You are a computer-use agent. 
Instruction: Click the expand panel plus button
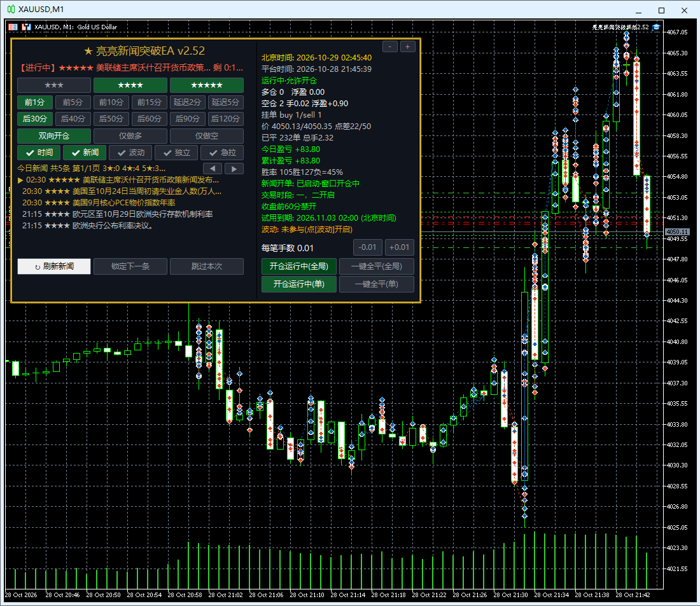(x=407, y=46)
